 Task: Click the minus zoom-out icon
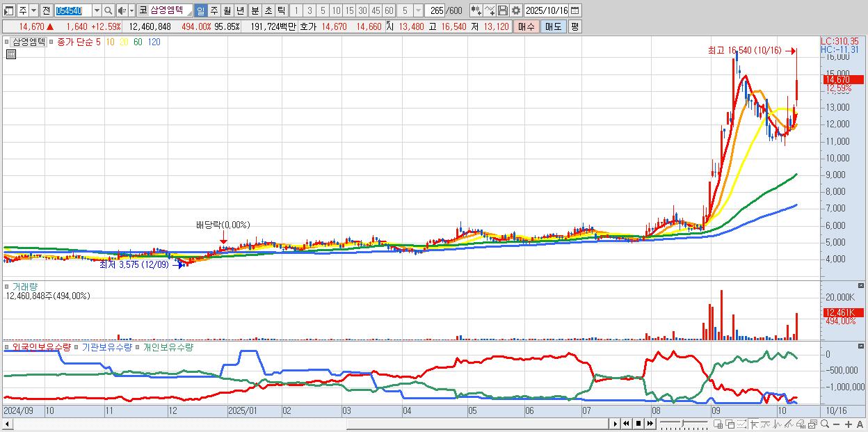[x=836, y=424]
